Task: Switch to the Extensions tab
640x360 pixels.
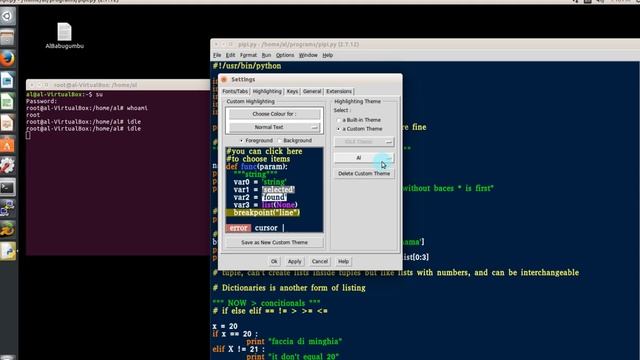Action: point(339,91)
